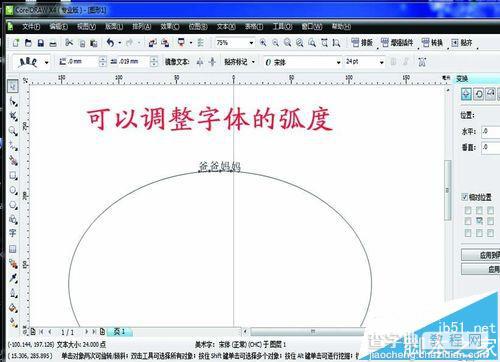This screenshot has height=362, width=500.
Task: Check the bottom-center anchor checkbox
Action: (x=479, y=233)
